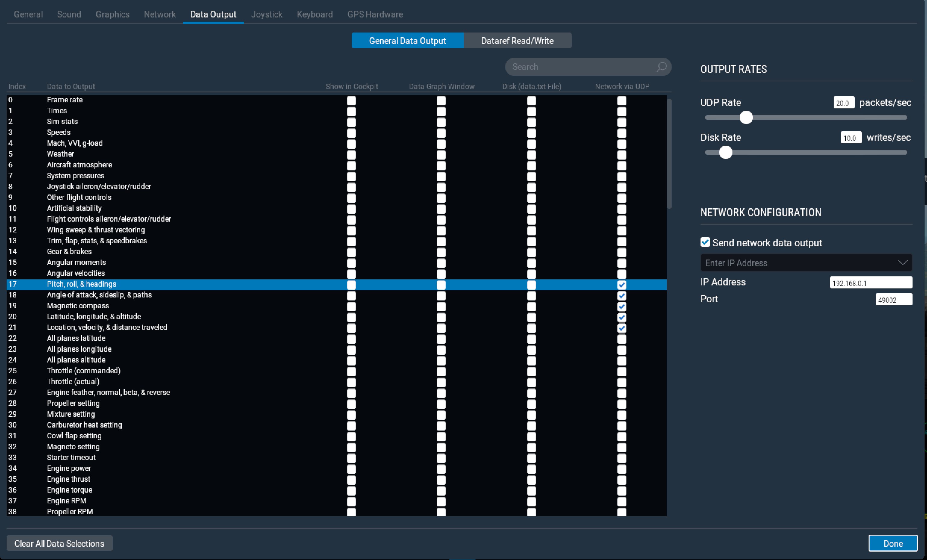Viewport: 927px width, 560px height.
Task: Enable Show in Cockpit for Frame rate
Action: (351, 101)
